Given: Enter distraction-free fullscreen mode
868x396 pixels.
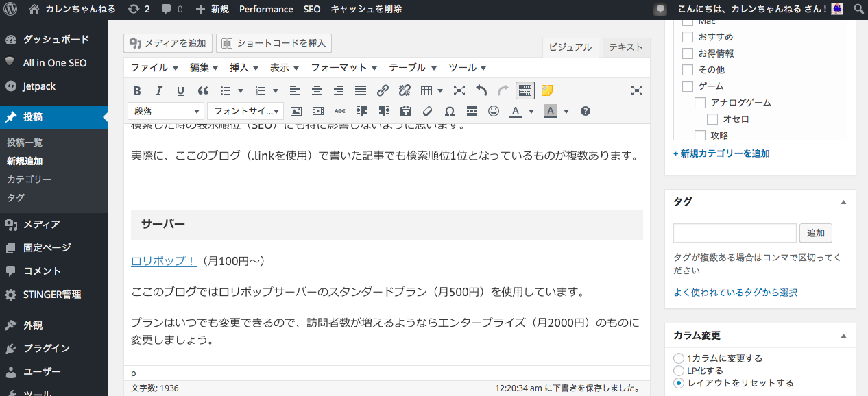Looking at the screenshot, I should click(636, 90).
